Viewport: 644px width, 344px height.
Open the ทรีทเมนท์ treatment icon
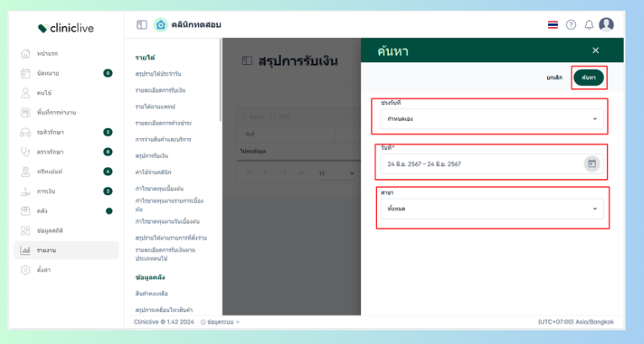pos(25,172)
